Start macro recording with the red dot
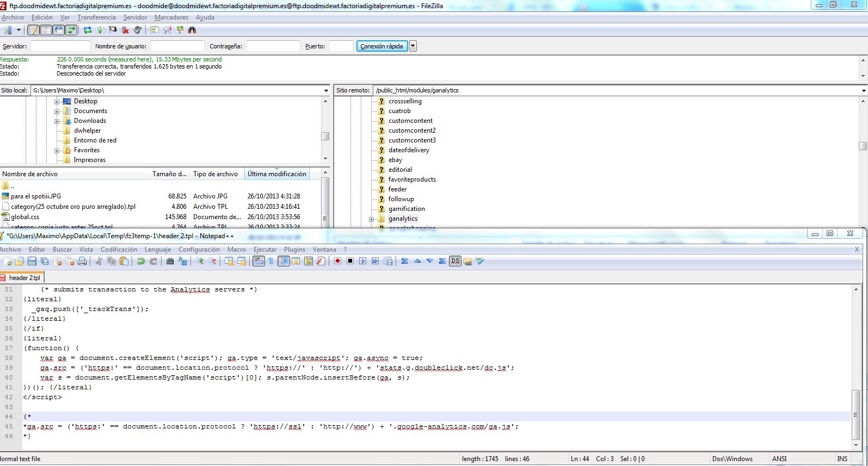 (337, 262)
